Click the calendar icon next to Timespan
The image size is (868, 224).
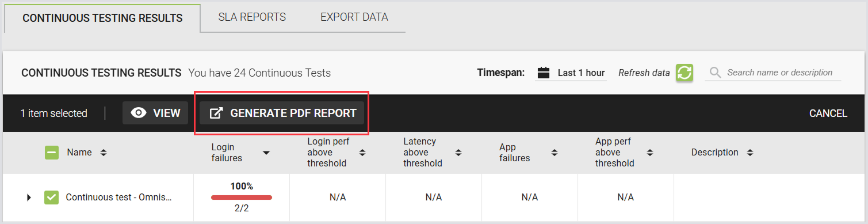[x=544, y=73]
